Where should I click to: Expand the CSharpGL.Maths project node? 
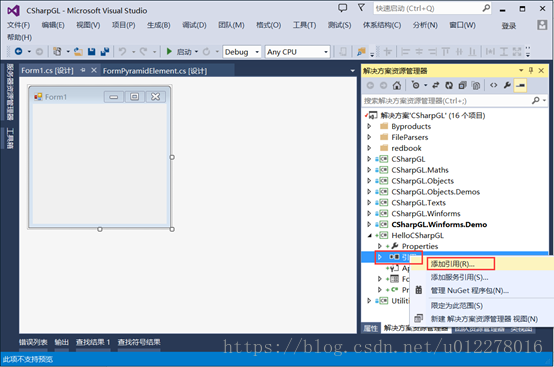click(369, 170)
